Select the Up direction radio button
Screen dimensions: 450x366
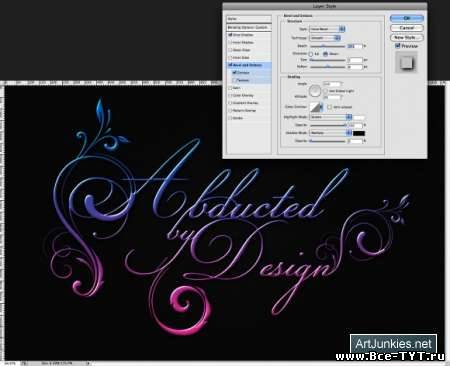click(311, 54)
